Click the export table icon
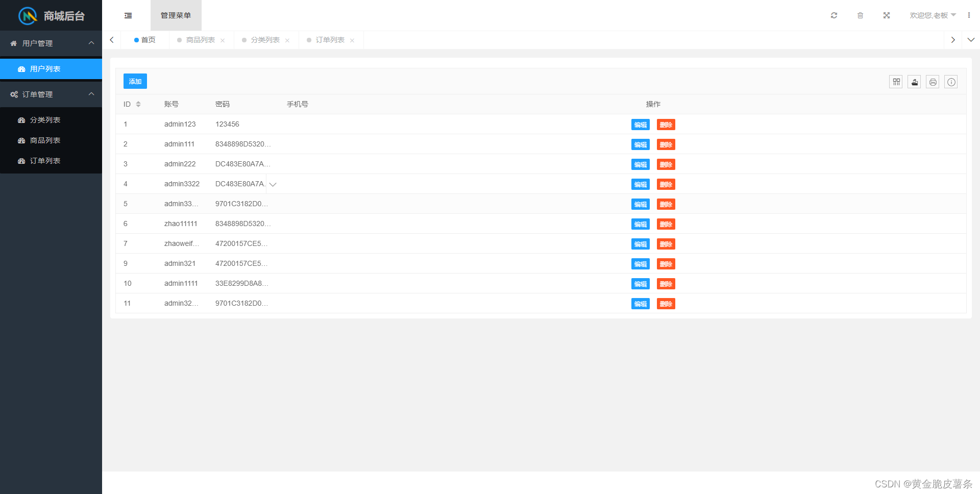Screen dimensions: 980x494 tap(915, 82)
